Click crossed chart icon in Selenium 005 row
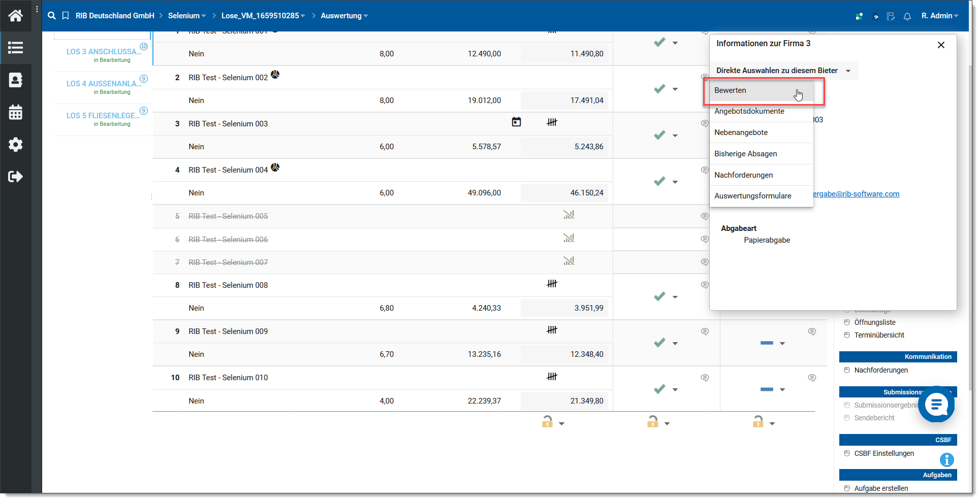This screenshot has height=501, width=980. pyautogui.click(x=568, y=215)
